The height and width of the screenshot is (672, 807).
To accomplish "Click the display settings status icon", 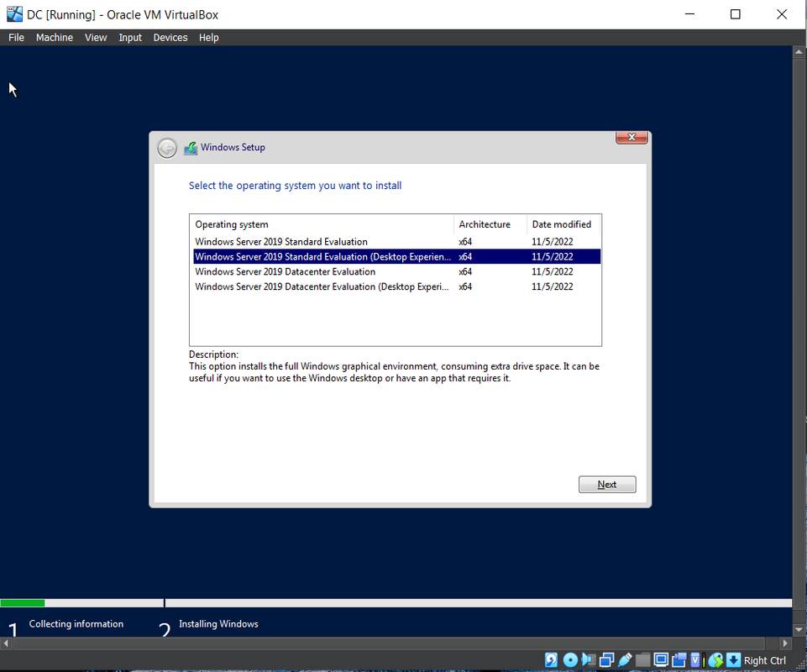I will click(x=661, y=660).
